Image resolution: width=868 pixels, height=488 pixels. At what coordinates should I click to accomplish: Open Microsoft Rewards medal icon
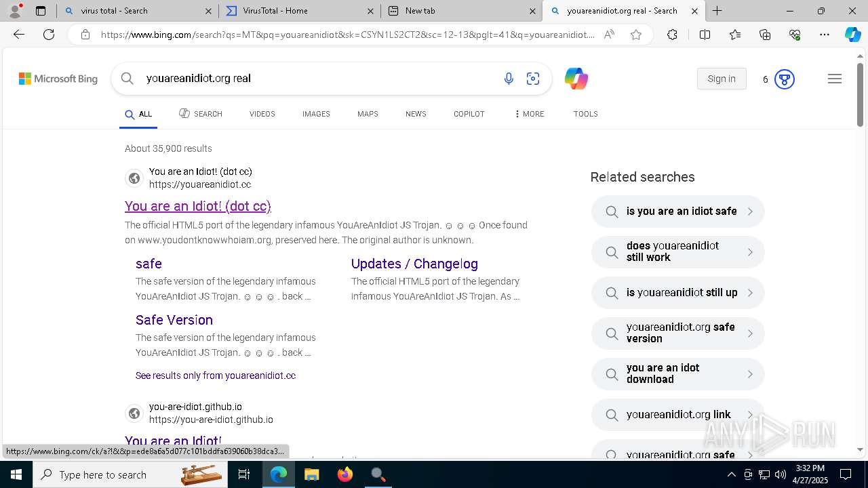785,79
